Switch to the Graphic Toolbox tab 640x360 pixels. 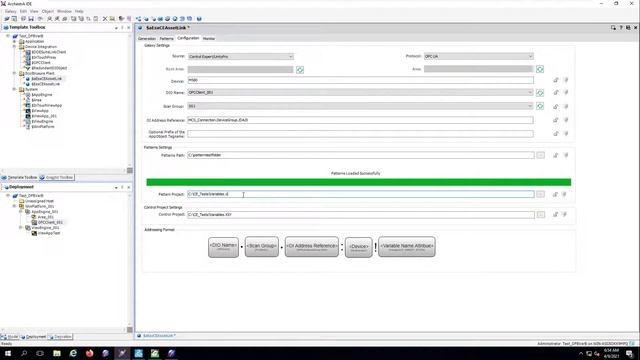(x=57, y=178)
